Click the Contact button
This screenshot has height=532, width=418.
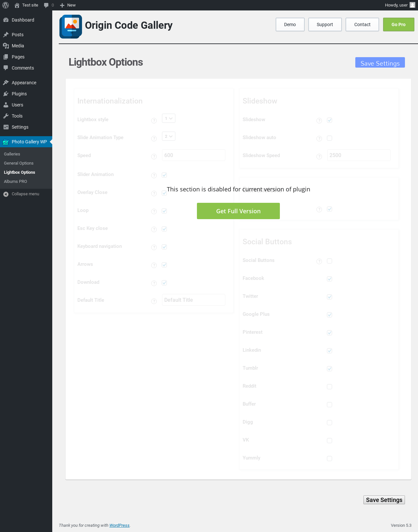(x=362, y=24)
